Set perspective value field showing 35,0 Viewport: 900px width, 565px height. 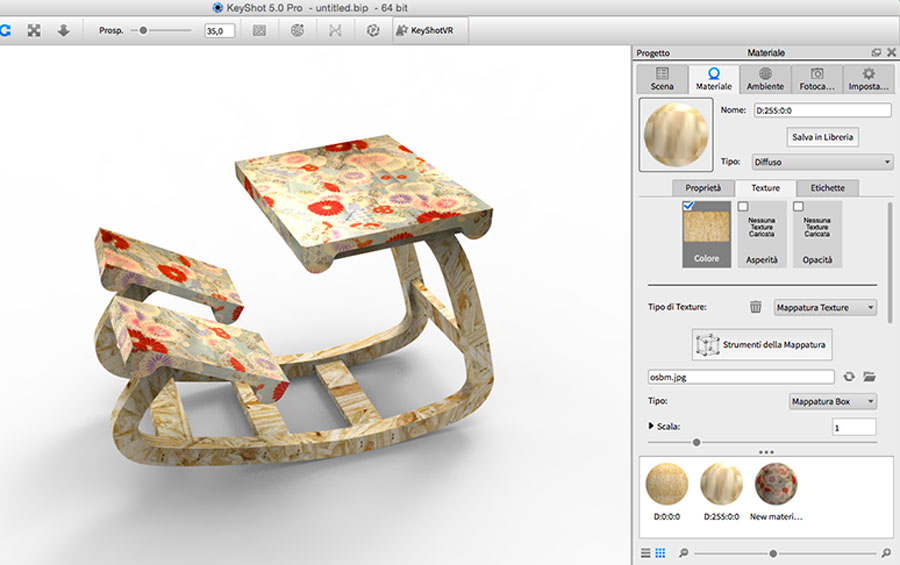(220, 30)
